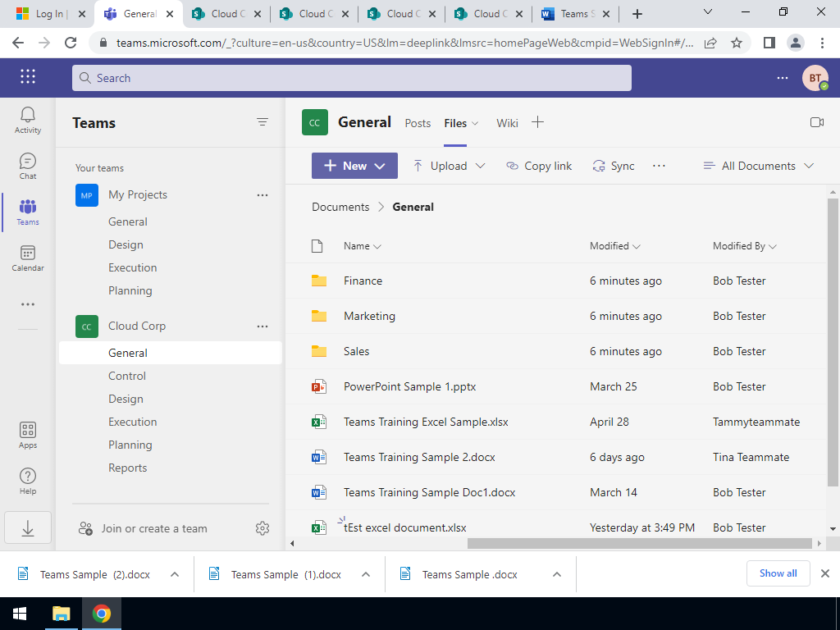Open more options for My Projects team

(262, 195)
